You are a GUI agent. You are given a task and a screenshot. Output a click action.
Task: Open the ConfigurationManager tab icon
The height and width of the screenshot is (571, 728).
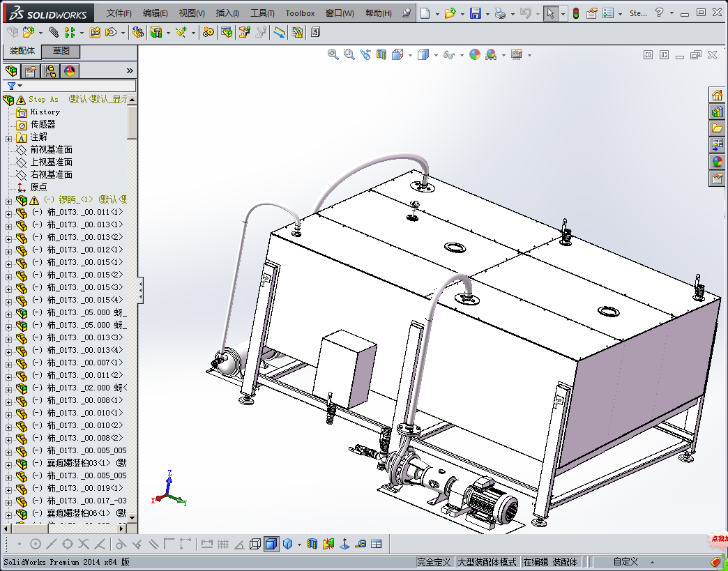50,71
